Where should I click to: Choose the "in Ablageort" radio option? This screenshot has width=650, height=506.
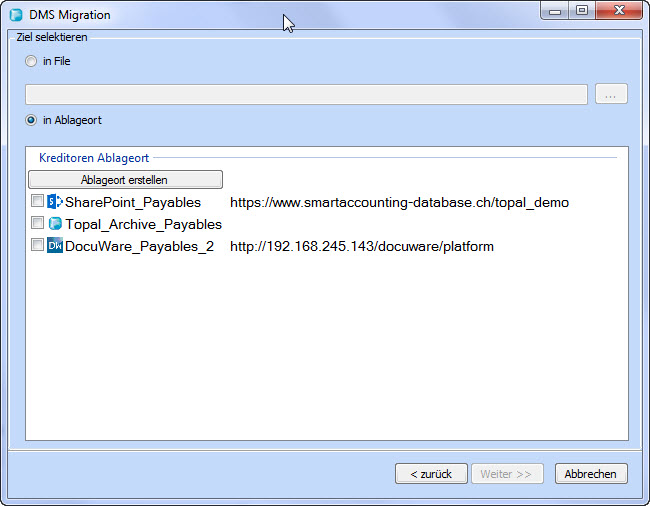click(31, 120)
